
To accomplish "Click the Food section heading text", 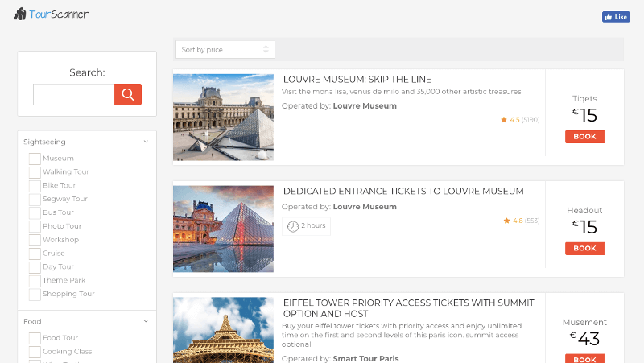I will point(32,321).
